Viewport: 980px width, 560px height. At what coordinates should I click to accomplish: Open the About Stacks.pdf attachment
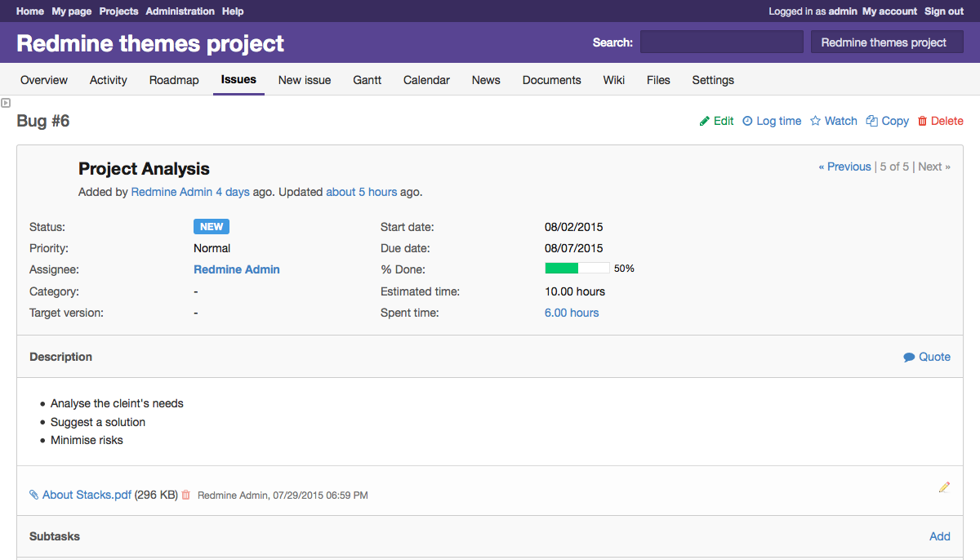[87, 495]
